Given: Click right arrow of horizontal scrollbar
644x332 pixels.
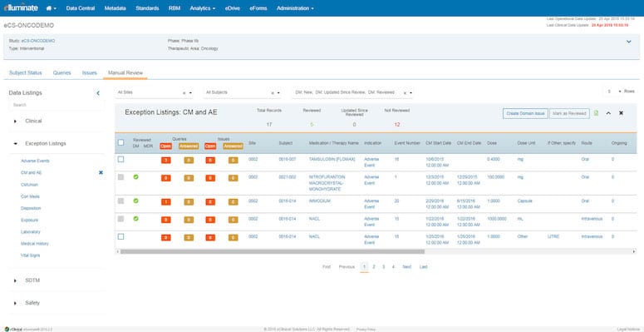Looking at the screenshot, I should 634,251.
